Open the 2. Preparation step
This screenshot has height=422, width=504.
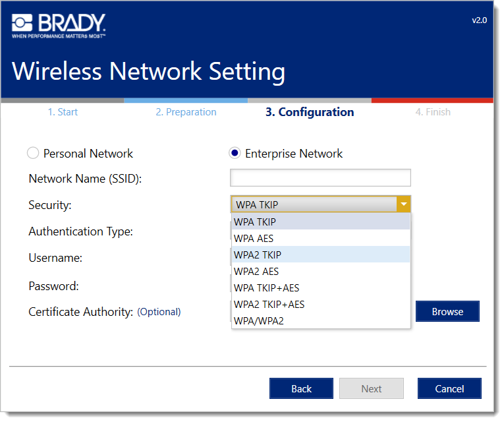(186, 112)
